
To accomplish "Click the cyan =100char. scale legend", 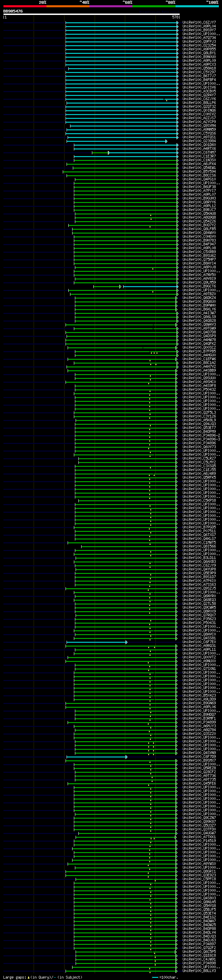I will tap(165, 977).
